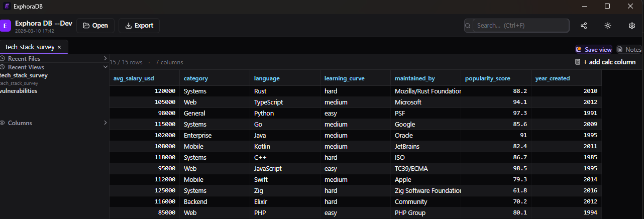644x219 pixels.
Task: Select the 'Enterprise' category cell
Action: coord(215,136)
